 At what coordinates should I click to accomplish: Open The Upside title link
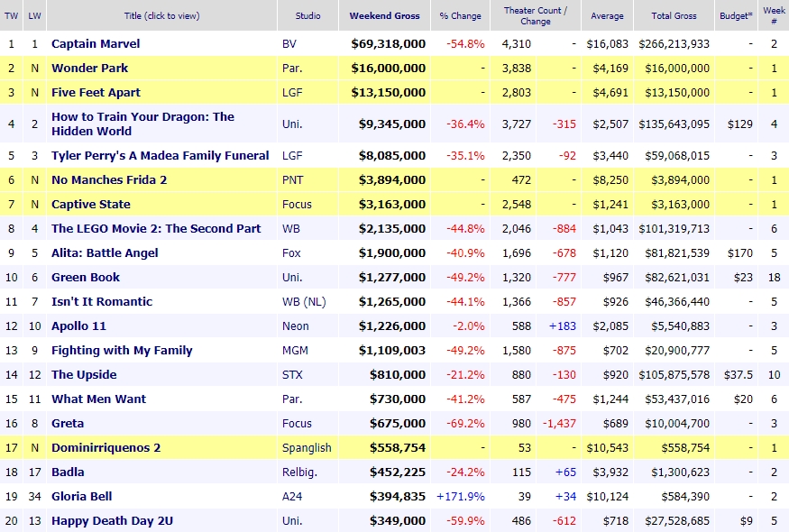tap(84, 374)
